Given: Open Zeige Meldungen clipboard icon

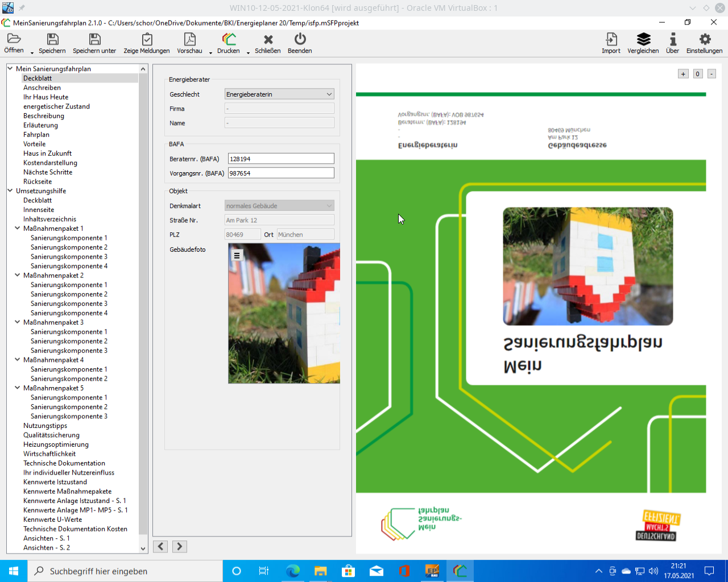Looking at the screenshot, I should pyautogui.click(x=147, y=39).
